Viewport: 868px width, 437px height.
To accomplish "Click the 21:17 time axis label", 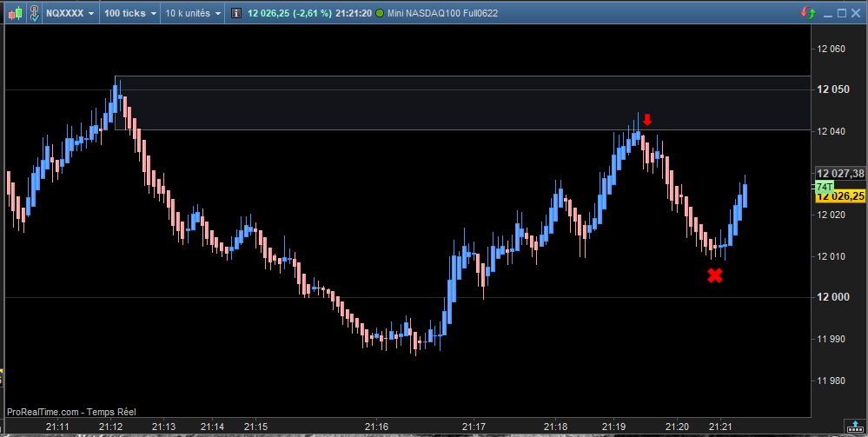I will pos(474,427).
